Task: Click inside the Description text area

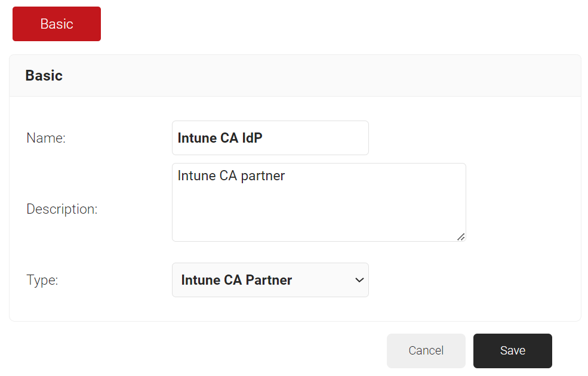Action: [319, 202]
